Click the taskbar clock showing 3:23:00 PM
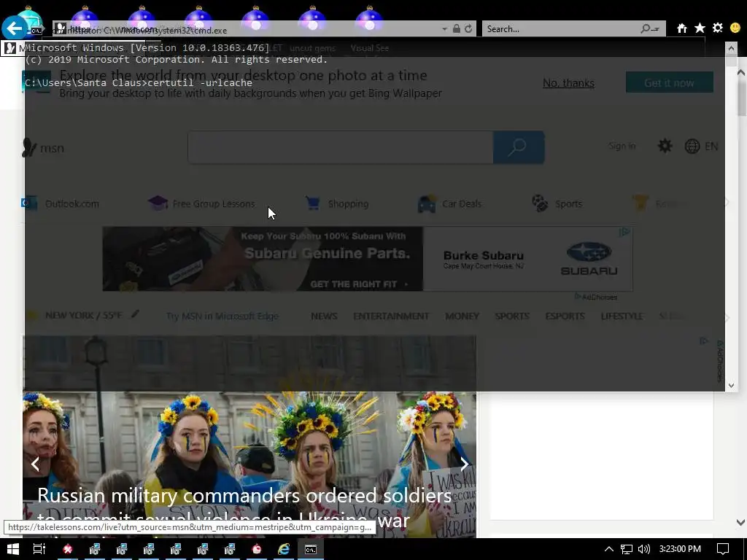 point(680,549)
